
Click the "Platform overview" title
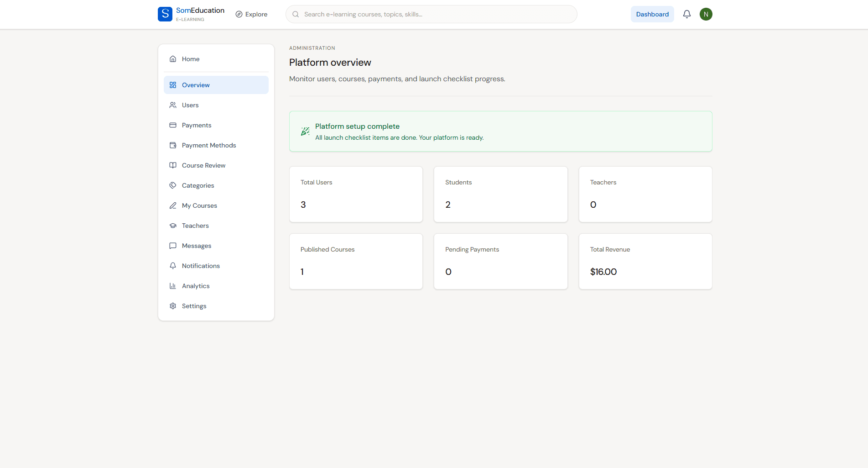[x=330, y=63]
